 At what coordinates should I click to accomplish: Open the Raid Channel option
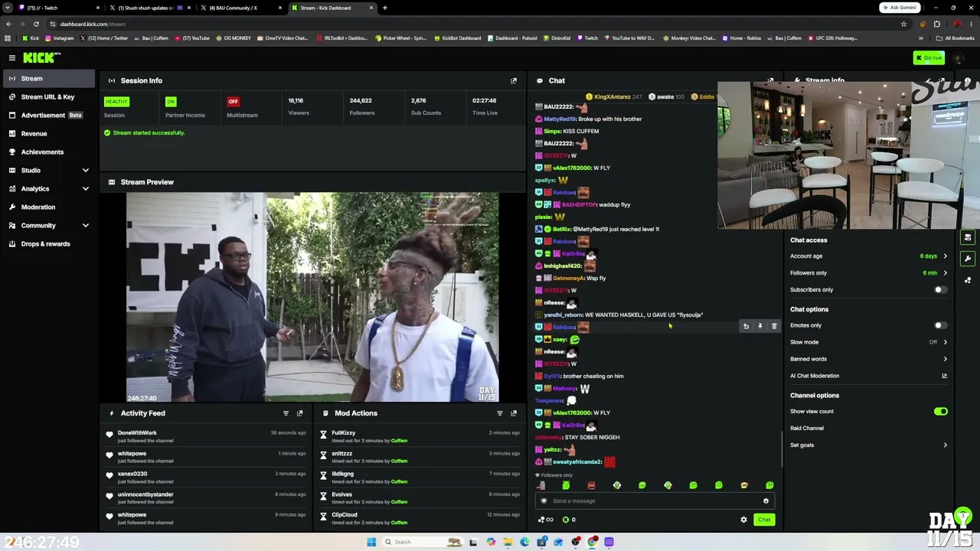(x=807, y=429)
